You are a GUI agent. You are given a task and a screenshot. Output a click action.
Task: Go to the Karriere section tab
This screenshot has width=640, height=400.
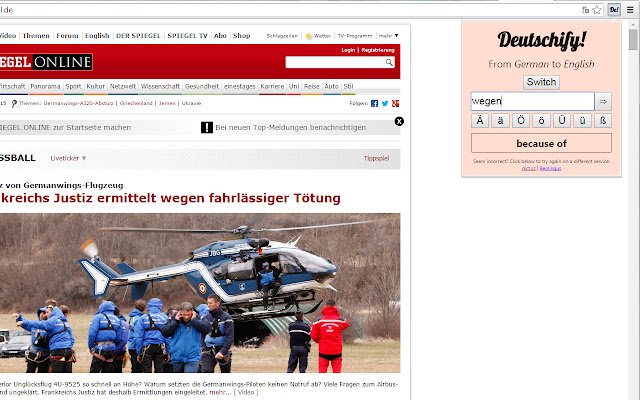(272, 86)
